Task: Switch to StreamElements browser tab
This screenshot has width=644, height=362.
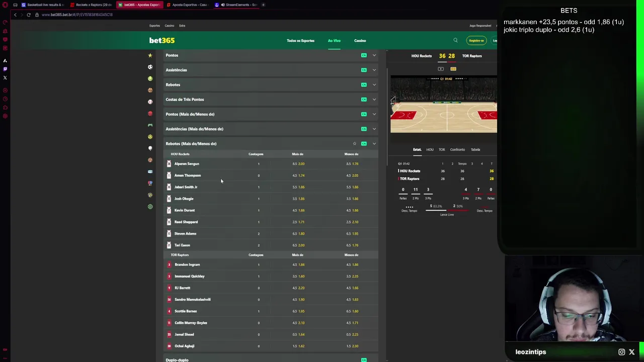Action: pyautogui.click(x=236, y=5)
